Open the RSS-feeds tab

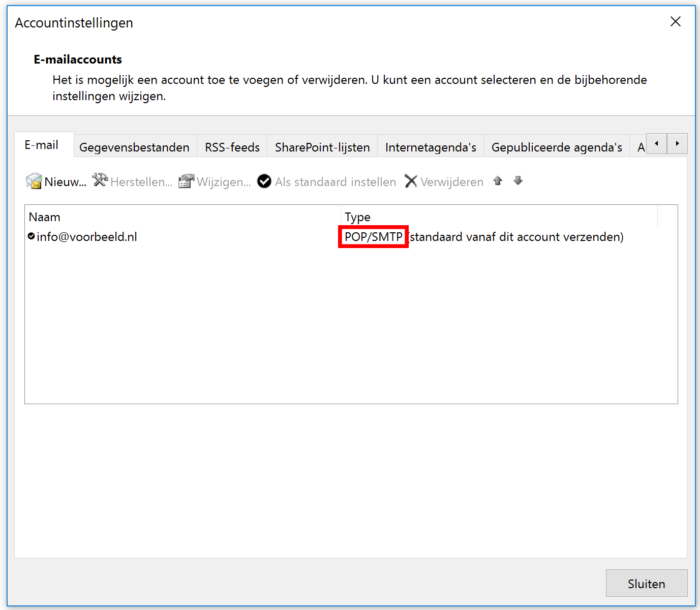(232, 147)
